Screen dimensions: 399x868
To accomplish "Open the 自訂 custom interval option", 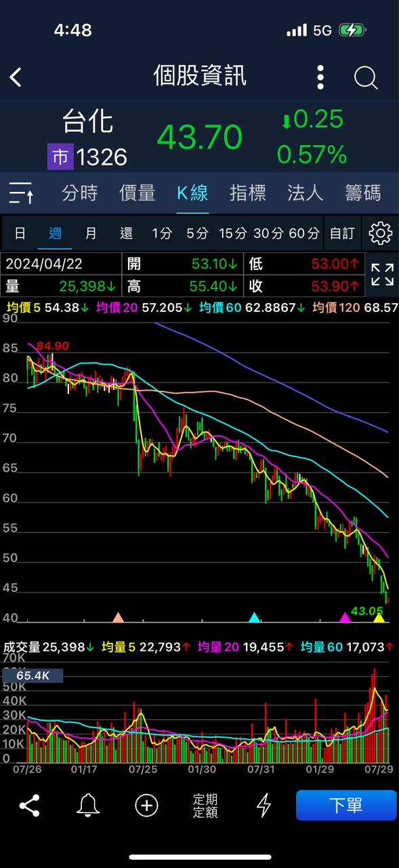I will click(342, 233).
